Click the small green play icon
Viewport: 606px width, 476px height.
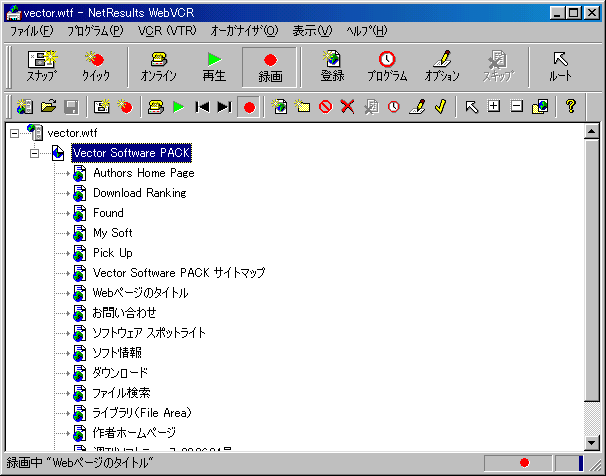tap(179, 106)
